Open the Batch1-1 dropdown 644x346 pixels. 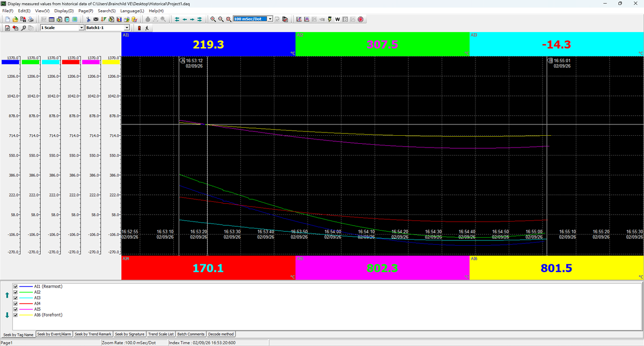coord(127,28)
